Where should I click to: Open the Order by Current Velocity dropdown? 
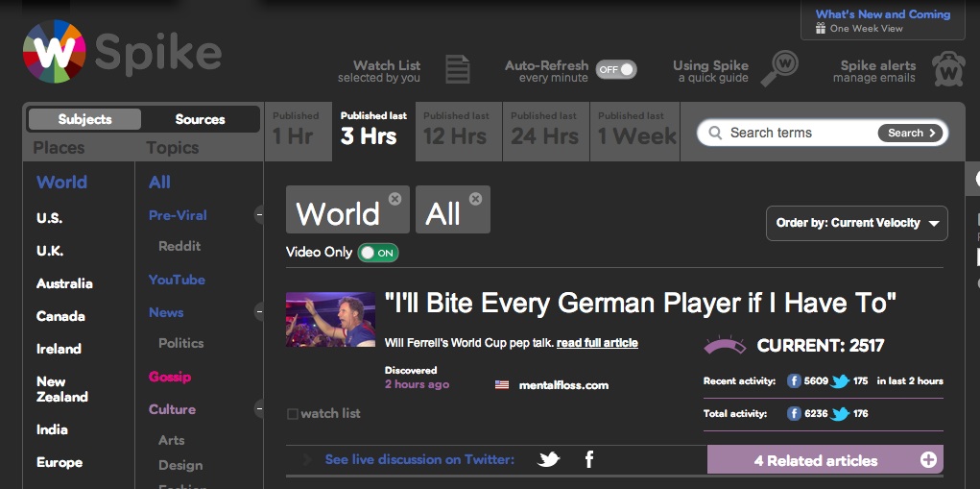[856, 223]
